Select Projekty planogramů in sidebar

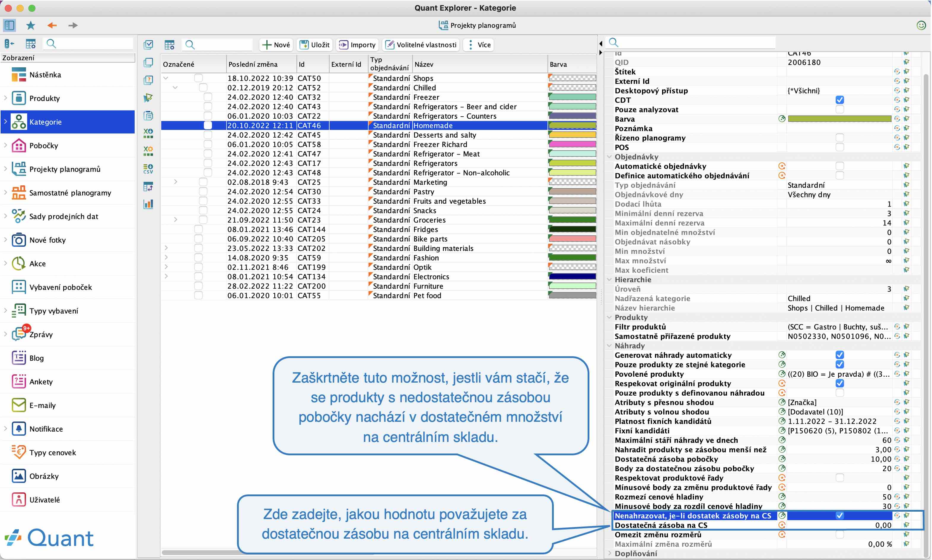point(68,169)
